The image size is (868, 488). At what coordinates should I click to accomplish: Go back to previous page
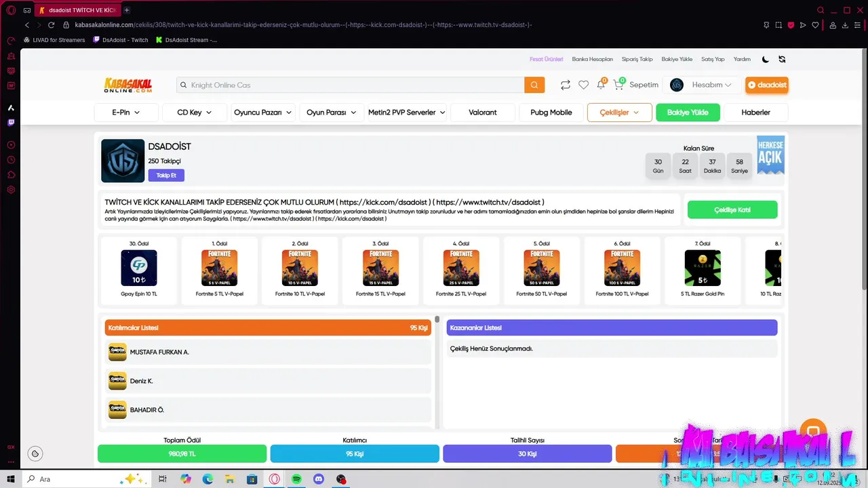[27, 25]
